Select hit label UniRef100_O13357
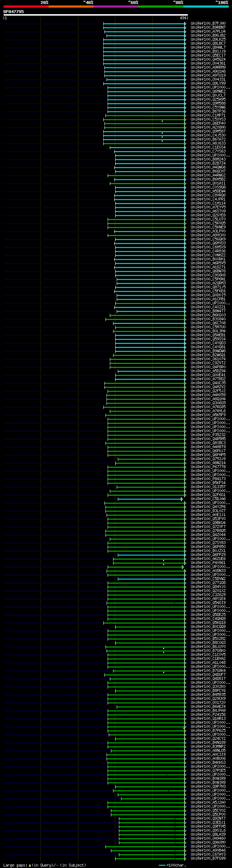Image resolution: width=232 pixels, height=868 pixels. coord(208,487)
